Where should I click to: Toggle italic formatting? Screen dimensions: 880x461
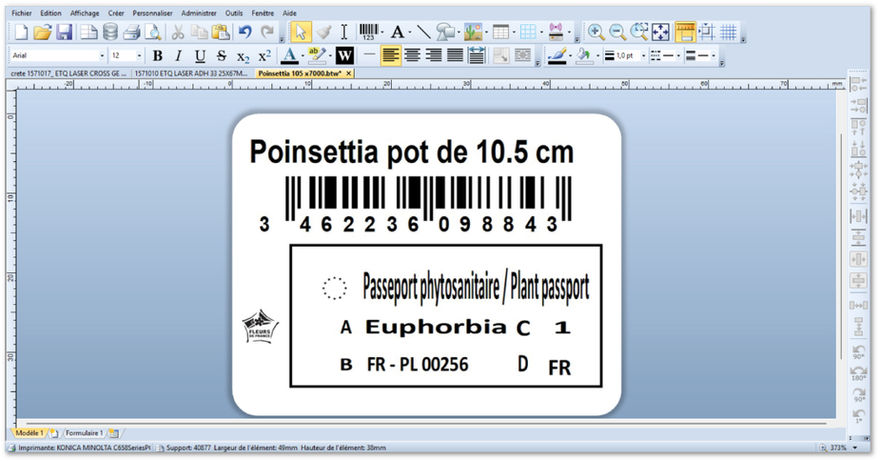pos(178,56)
